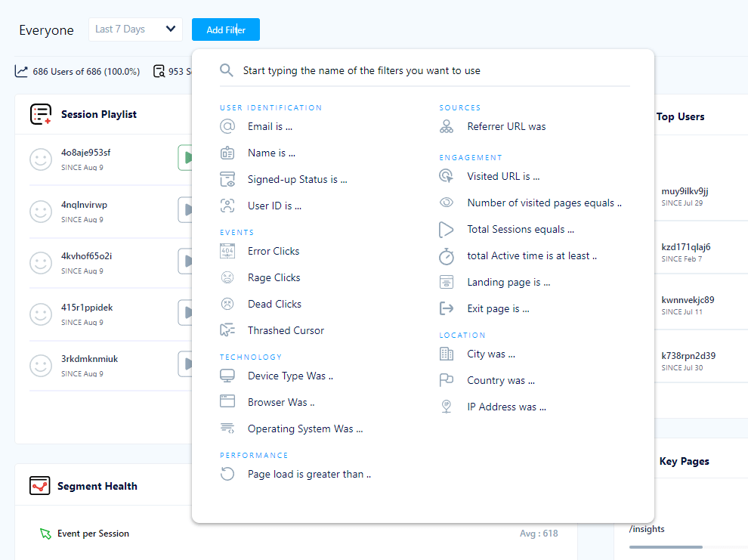748x560 pixels.
Task: Click the Dead Clicks sad face icon
Action: click(227, 304)
